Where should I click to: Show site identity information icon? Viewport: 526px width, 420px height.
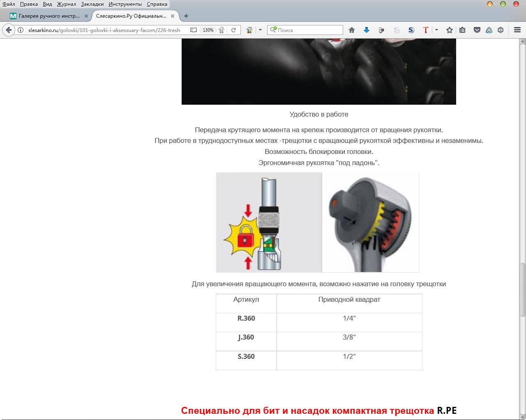coord(21,30)
